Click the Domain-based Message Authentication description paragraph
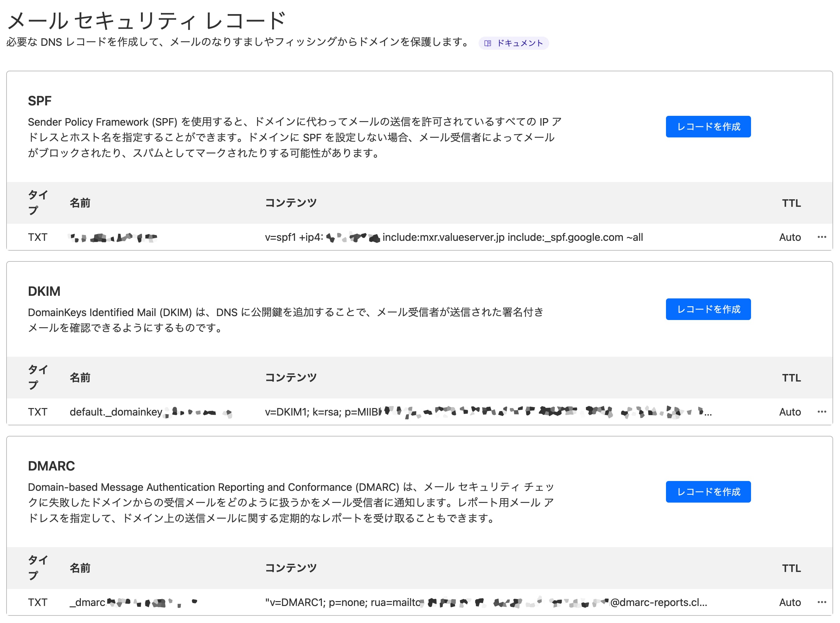840x623 pixels. (291, 502)
